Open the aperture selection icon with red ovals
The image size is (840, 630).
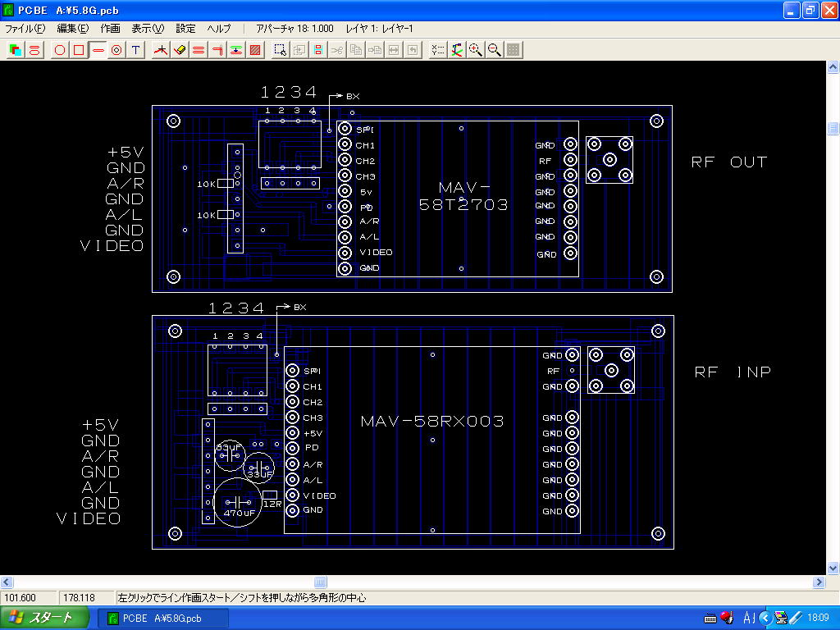pos(34,50)
